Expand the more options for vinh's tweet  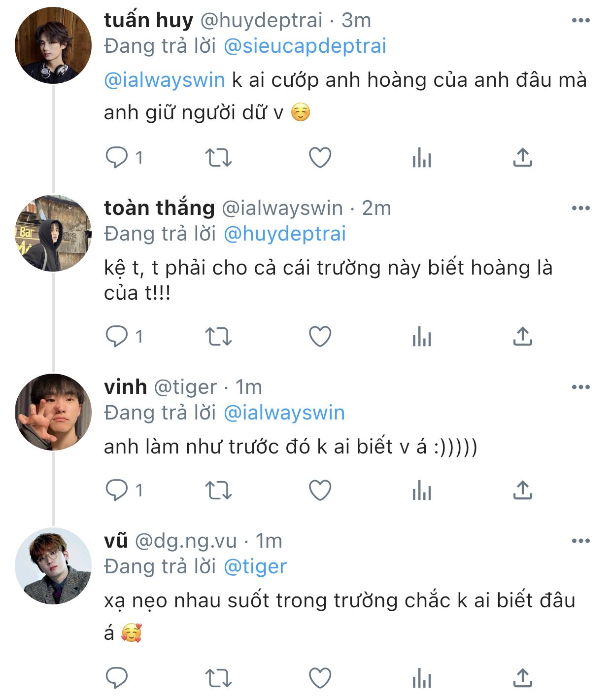pyautogui.click(x=581, y=387)
